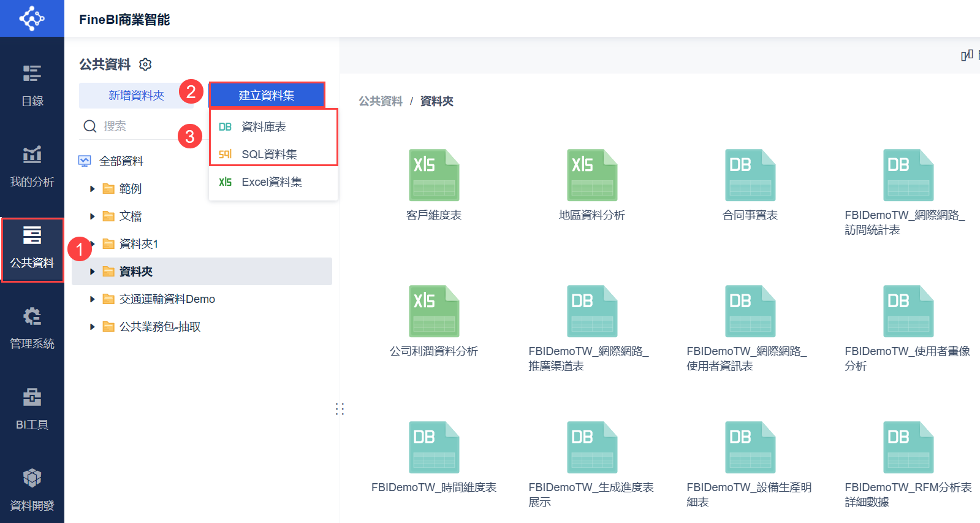Open the 客戶維度表 xls file icon
This screenshot has width=980, height=523.
coord(434,175)
